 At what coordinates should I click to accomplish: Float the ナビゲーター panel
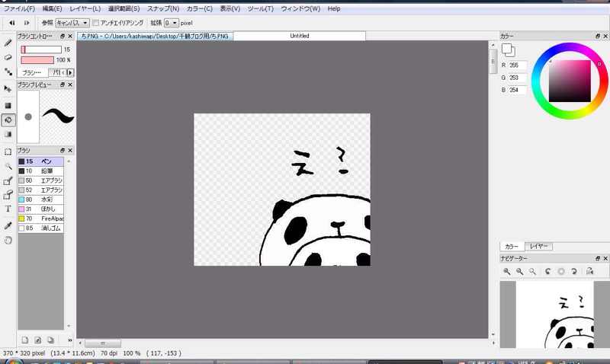tap(598, 258)
